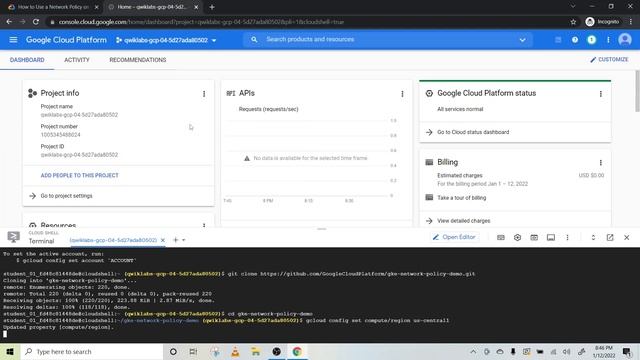This screenshot has height=360, width=640.
Task: Open Cloud Shell terminal settings gear
Action: coord(518,238)
